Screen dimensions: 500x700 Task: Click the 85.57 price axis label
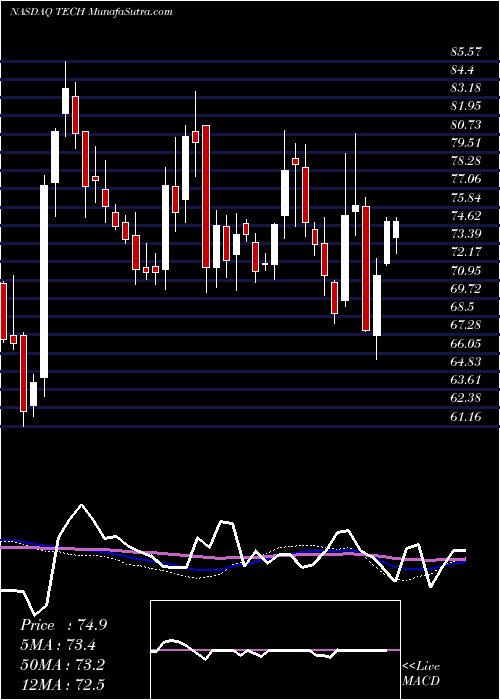coord(466,52)
